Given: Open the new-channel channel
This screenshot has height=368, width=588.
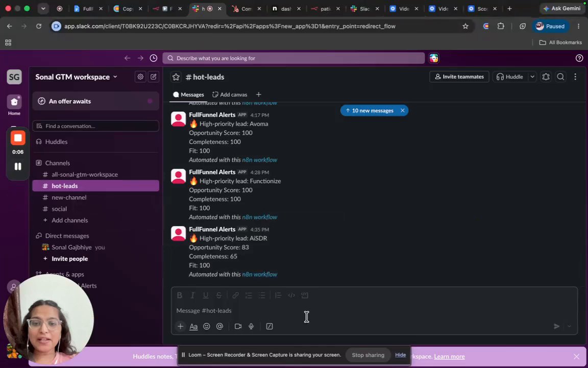Looking at the screenshot, I should tap(95, 197).
